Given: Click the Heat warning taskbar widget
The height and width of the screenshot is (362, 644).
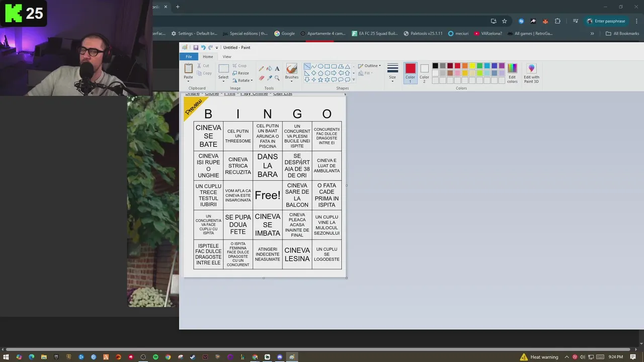Looking at the screenshot, I should coord(539,357).
